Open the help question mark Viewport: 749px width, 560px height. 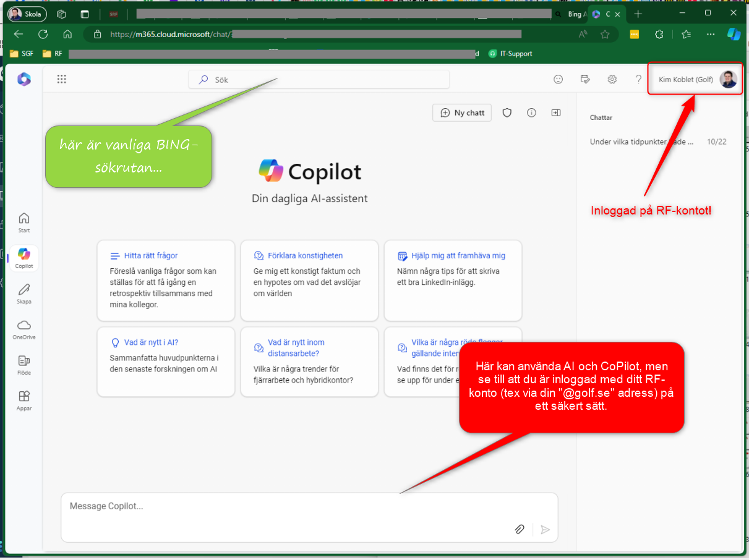pyautogui.click(x=639, y=79)
